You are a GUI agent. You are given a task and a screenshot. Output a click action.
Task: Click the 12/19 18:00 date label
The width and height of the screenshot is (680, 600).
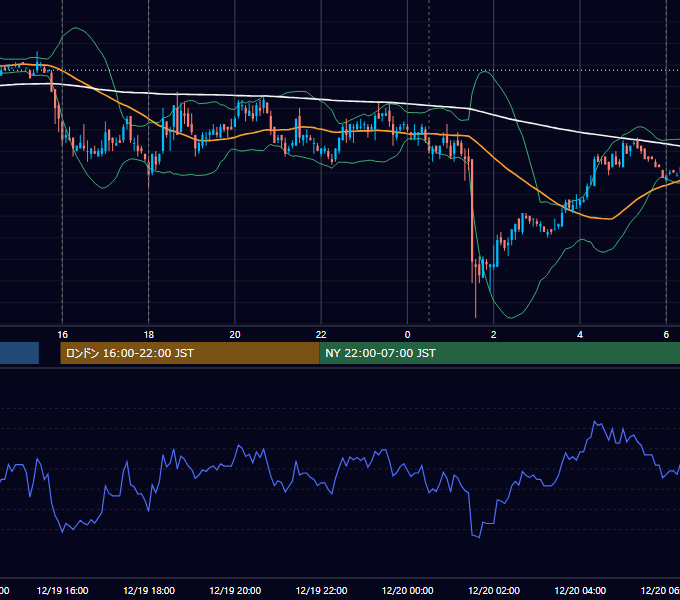pyautogui.click(x=149, y=590)
